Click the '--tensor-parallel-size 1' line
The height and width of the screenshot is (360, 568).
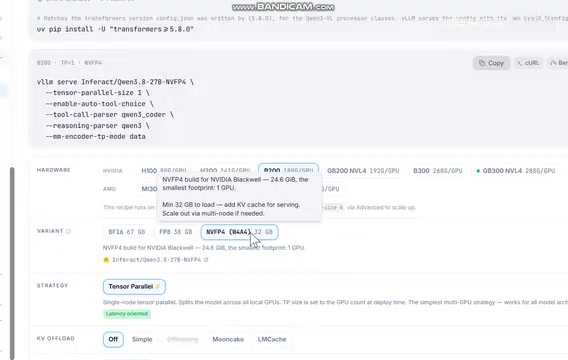point(97,93)
